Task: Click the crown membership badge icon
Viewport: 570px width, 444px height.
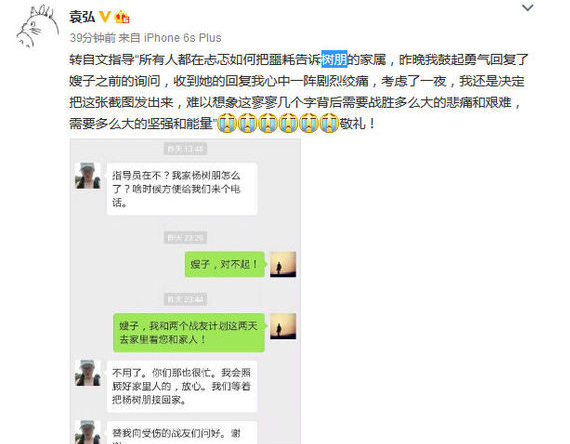Action: [x=122, y=17]
